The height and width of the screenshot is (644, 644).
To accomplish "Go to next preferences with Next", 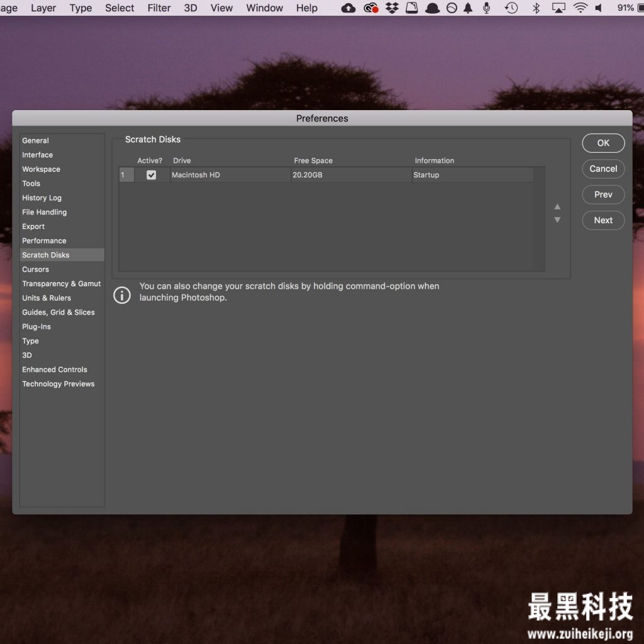I will 603,221.
